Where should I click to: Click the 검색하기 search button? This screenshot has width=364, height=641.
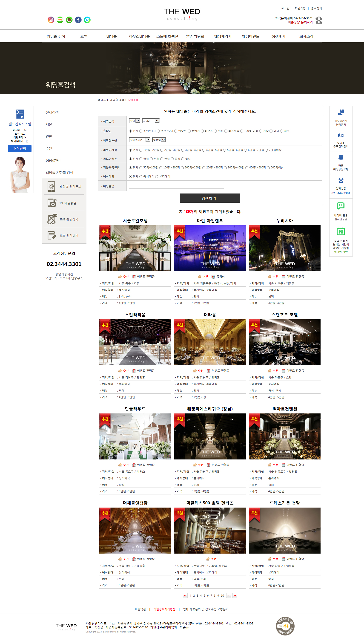tap(210, 198)
